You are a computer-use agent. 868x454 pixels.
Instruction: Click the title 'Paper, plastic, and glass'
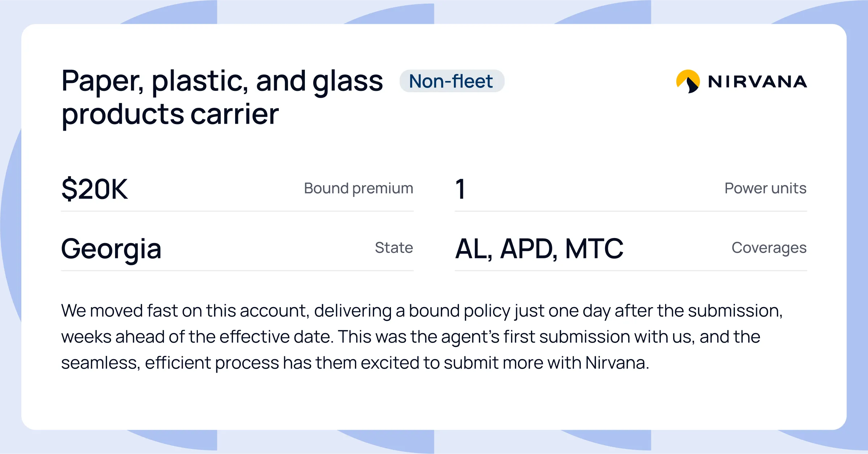[222, 81]
